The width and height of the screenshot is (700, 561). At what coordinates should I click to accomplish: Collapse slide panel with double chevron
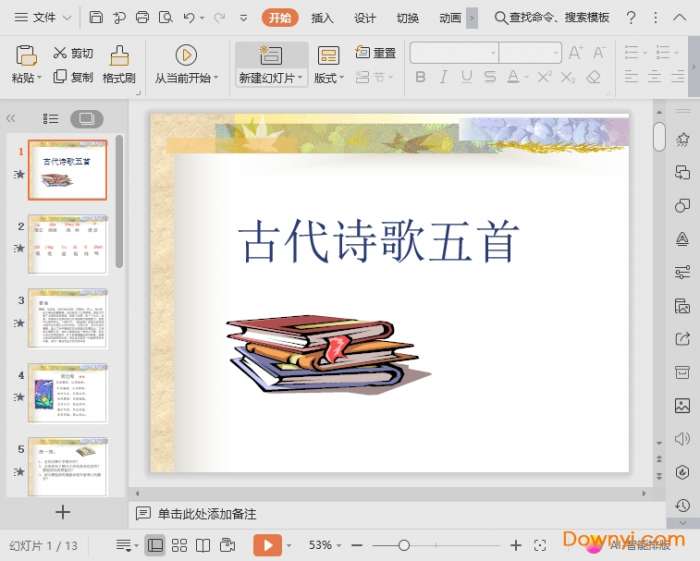pos(11,118)
